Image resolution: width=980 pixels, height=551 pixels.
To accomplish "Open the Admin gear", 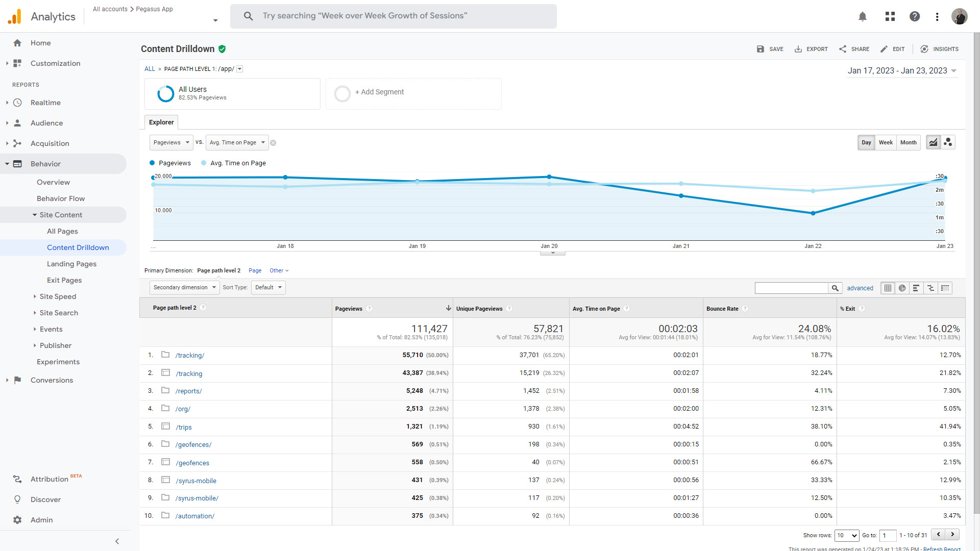I will pos(17,520).
